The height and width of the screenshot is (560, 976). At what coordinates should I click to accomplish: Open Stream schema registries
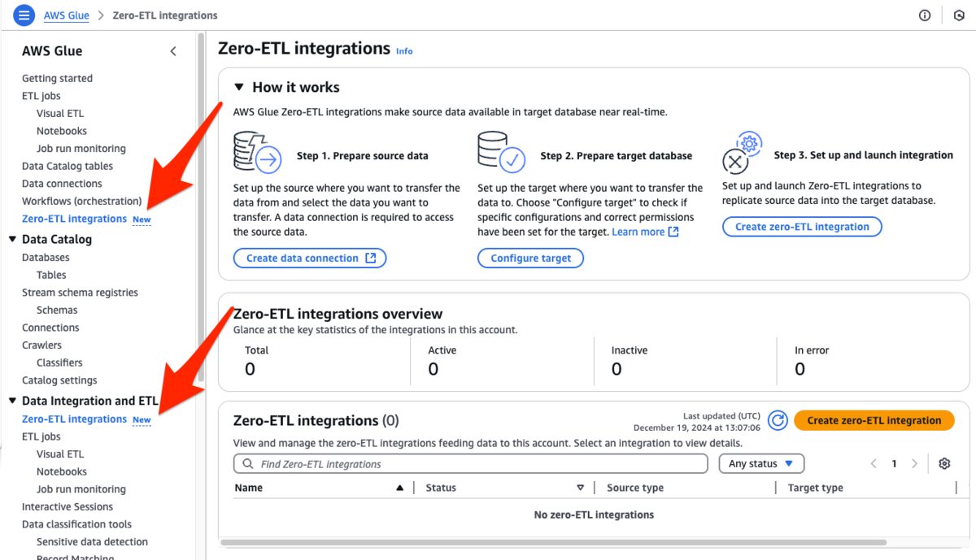point(80,293)
